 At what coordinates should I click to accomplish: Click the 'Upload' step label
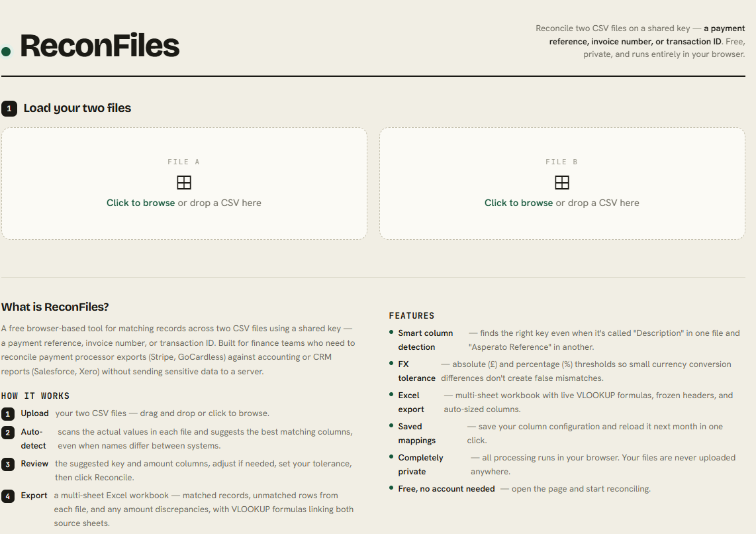(34, 413)
